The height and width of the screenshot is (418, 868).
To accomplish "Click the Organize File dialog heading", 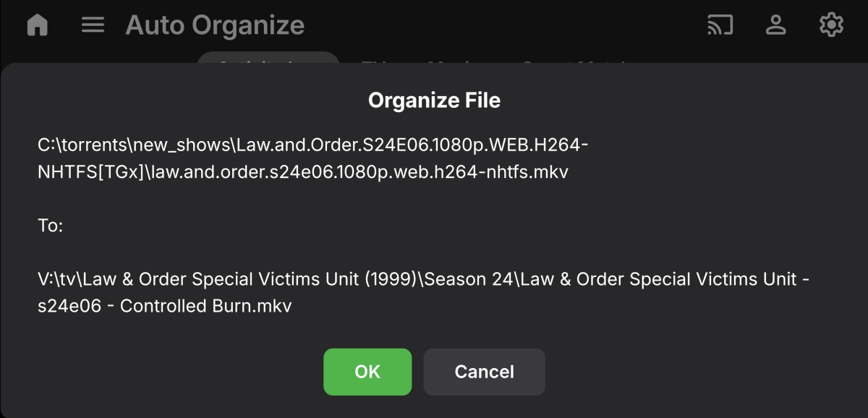I will (434, 100).
